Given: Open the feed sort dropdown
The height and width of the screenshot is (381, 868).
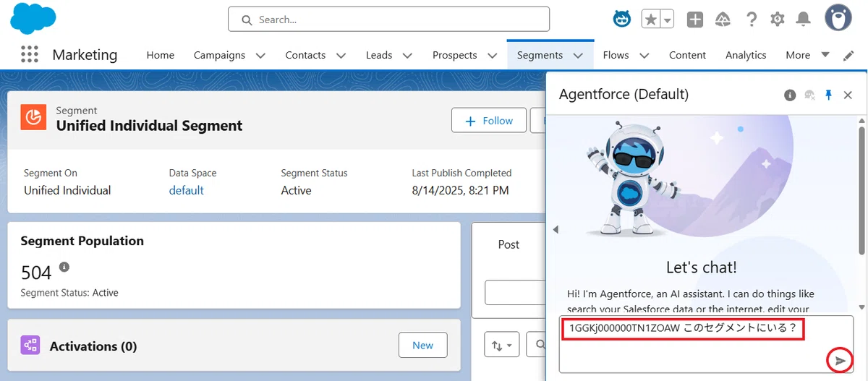Looking at the screenshot, I should point(501,346).
